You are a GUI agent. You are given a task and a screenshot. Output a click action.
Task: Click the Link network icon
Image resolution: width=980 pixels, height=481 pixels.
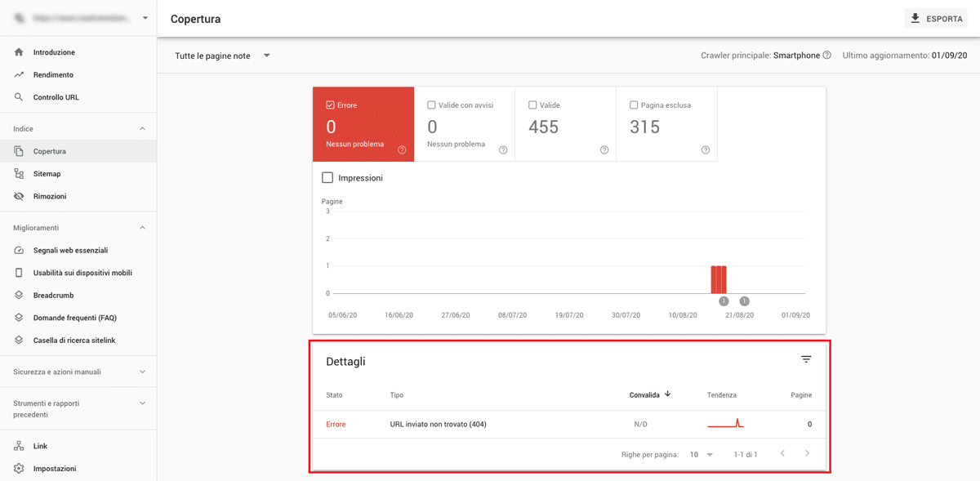[19, 446]
